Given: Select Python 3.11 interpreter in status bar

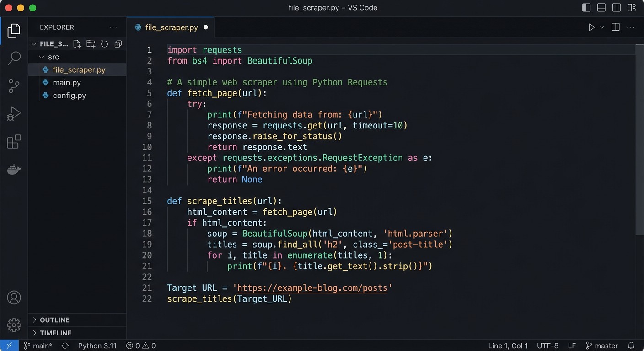Looking at the screenshot, I should pyautogui.click(x=97, y=346).
